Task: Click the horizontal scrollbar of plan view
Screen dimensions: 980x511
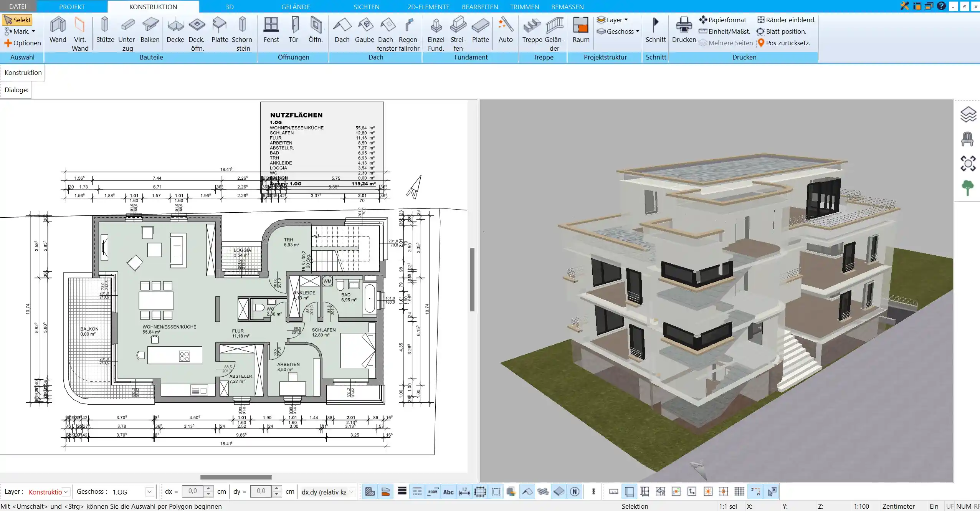Action: click(236, 477)
